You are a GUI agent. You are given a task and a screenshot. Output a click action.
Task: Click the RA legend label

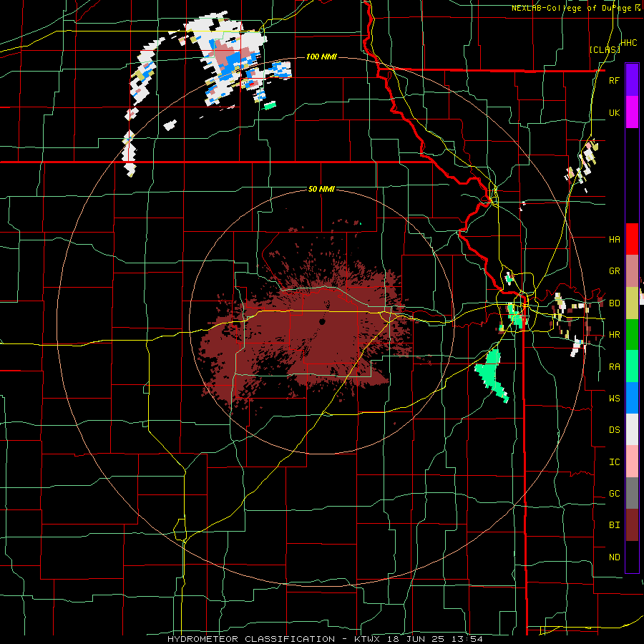[614, 367]
